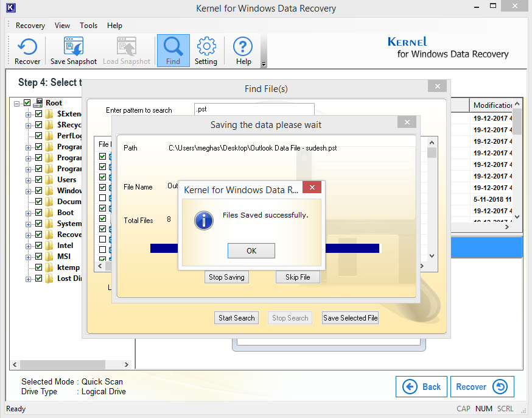The width and height of the screenshot is (532, 418).
Task: Collapse the Root tree node
Action: pos(16,104)
